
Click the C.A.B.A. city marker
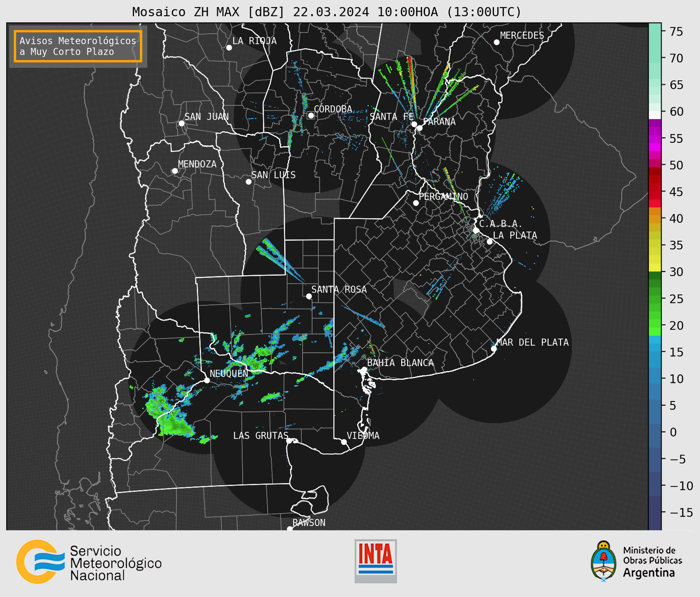pyautogui.click(x=476, y=230)
